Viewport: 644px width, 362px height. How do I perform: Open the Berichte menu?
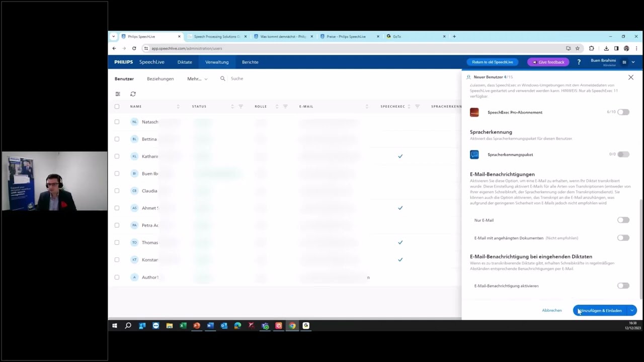point(250,62)
